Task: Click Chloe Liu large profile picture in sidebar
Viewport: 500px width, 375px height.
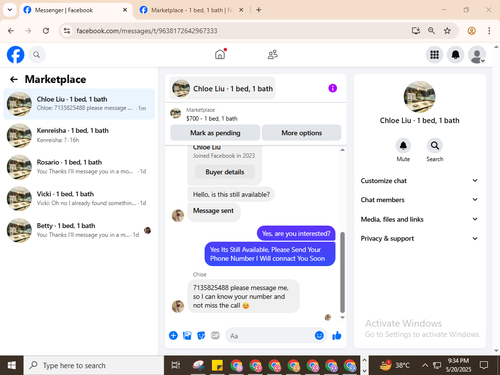Action: pos(419,97)
